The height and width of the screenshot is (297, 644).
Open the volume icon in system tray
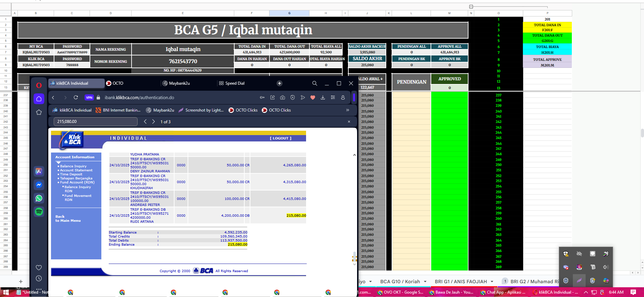(606, 267)
